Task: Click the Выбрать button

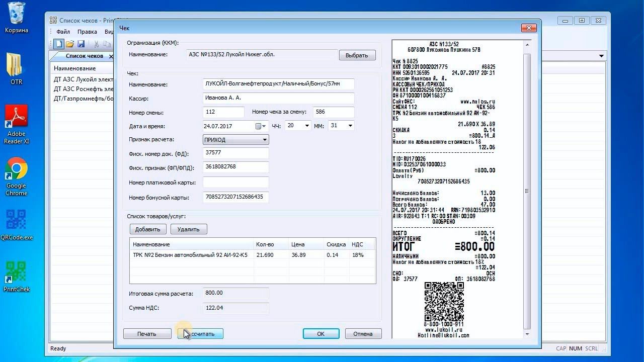Action: coord(357,55)
